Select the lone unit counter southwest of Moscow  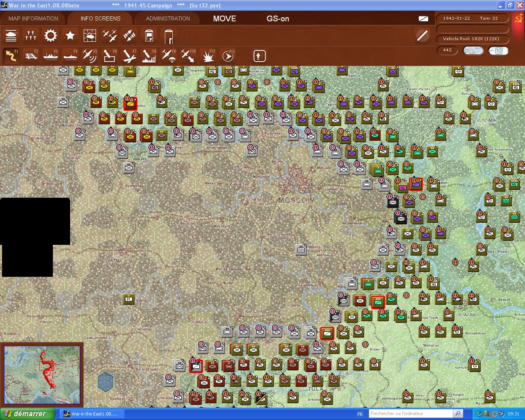[x=301, y=249]
